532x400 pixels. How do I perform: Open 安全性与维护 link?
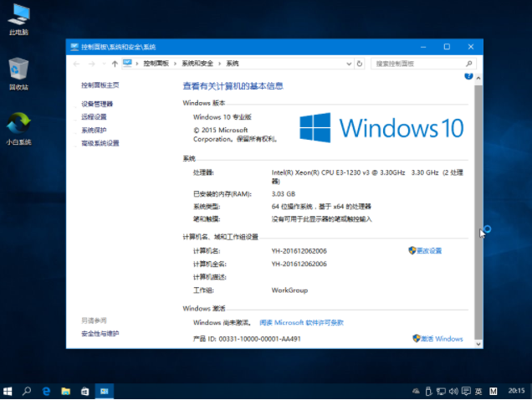click(x=100, y=333)
